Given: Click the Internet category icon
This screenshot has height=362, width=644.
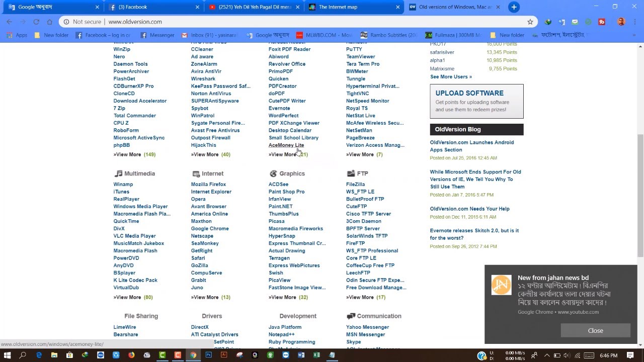Looking at the screenshot, I should tap(196, 173).
